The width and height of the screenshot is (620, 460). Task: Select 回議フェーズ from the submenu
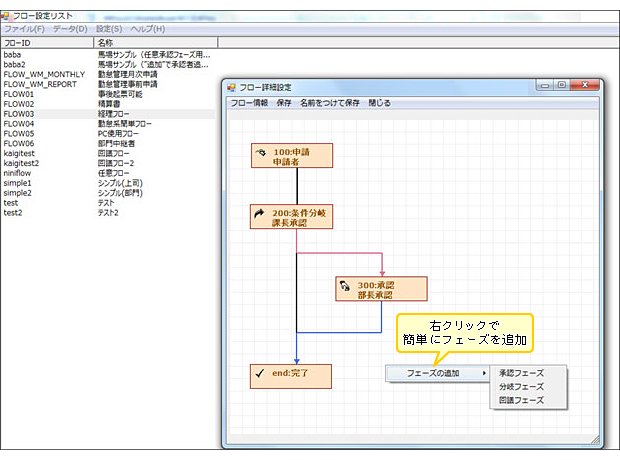(x=521, y=400)
